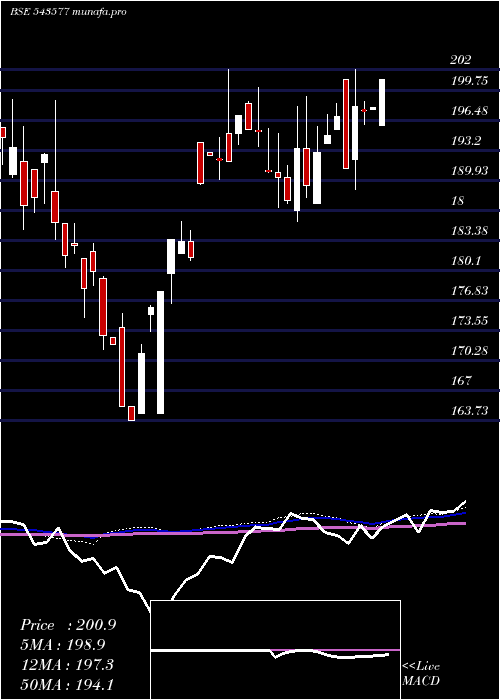
Task: Click the BSE 543577 munafa.pro title text
Action: [x=68, y=12]
